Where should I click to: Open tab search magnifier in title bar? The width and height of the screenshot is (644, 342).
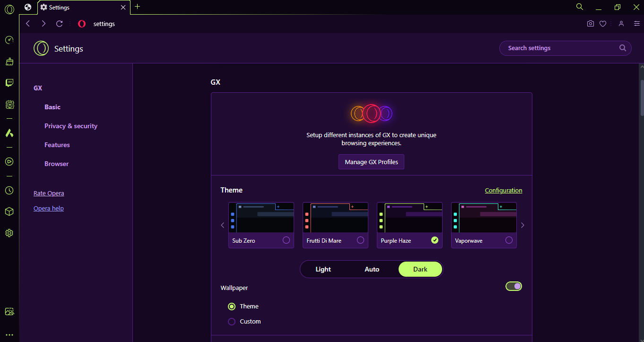(x=580, y=7)
